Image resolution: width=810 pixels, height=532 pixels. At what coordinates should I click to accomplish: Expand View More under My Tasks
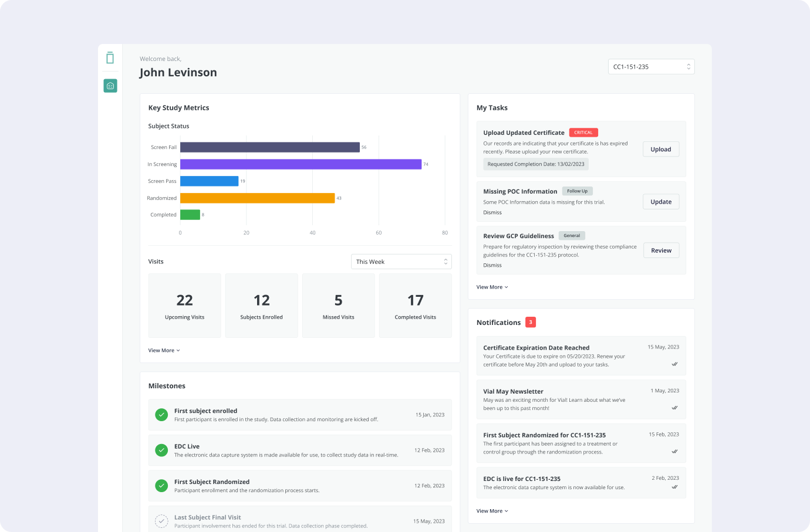(492, 287)
